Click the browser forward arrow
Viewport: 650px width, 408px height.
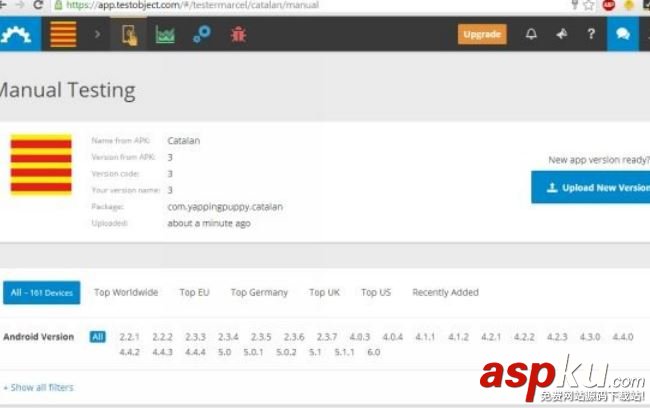[19, 5]
